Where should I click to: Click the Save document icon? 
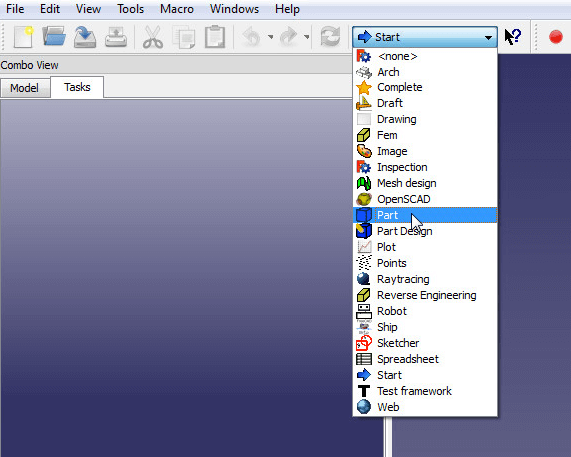[x=85, y=37]
